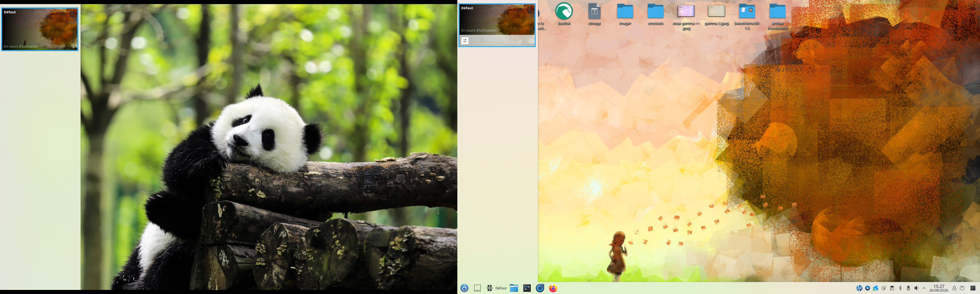Screen dimensions: 980x294
Task: Select the emctools folder on the desktop
Action: [x=656, y=14]
